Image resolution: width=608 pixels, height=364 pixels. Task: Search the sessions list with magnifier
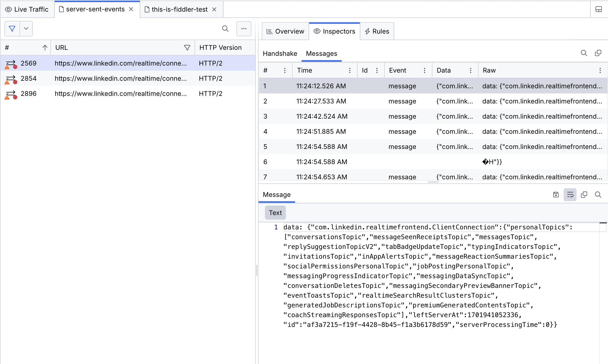pyautogui.click(x=225, y=29)
